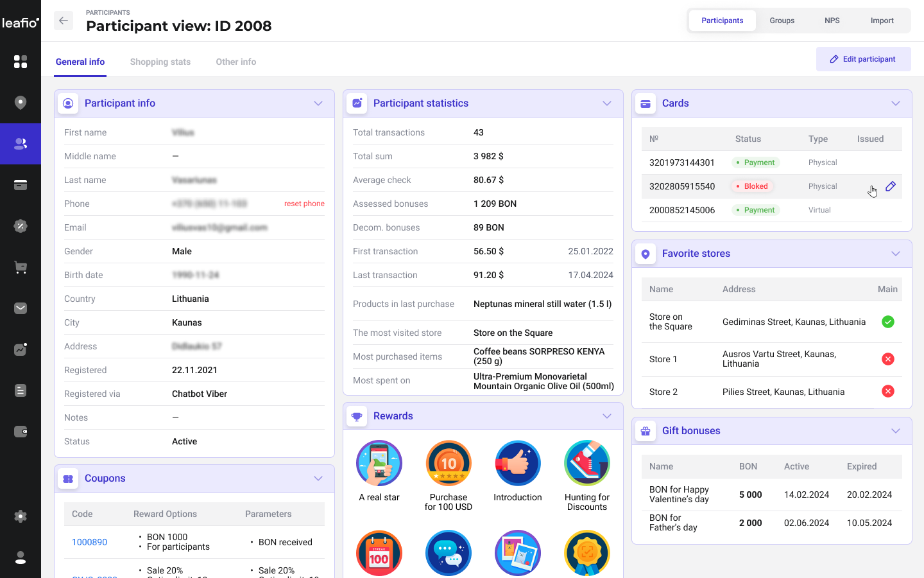
Task: Unset Store on the Square as main store
Action: [x=888, y=322]
